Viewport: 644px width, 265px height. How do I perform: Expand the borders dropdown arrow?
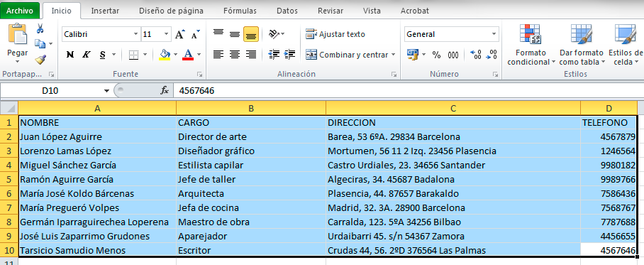(x=144, y=55)
